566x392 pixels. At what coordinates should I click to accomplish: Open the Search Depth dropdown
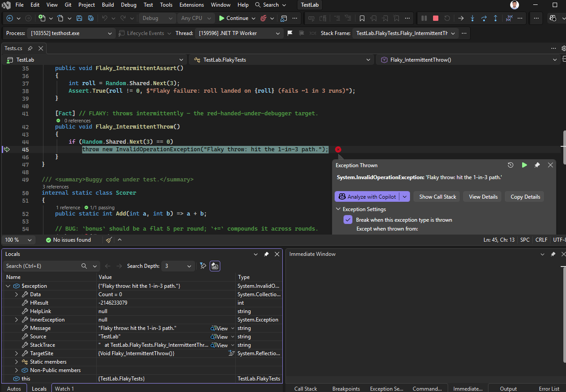[x=178, y=266]
